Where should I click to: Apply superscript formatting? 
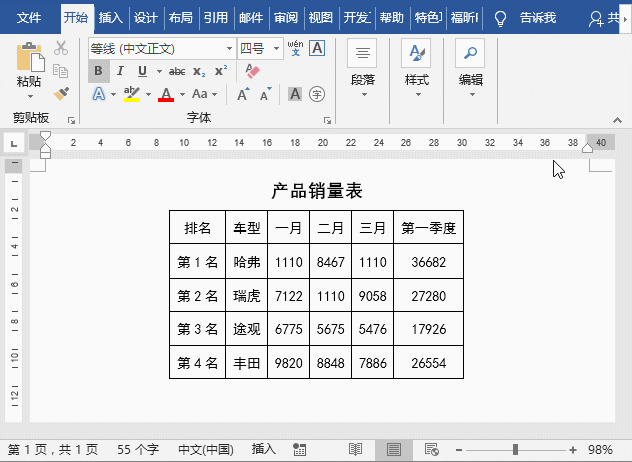pos(220,71)
